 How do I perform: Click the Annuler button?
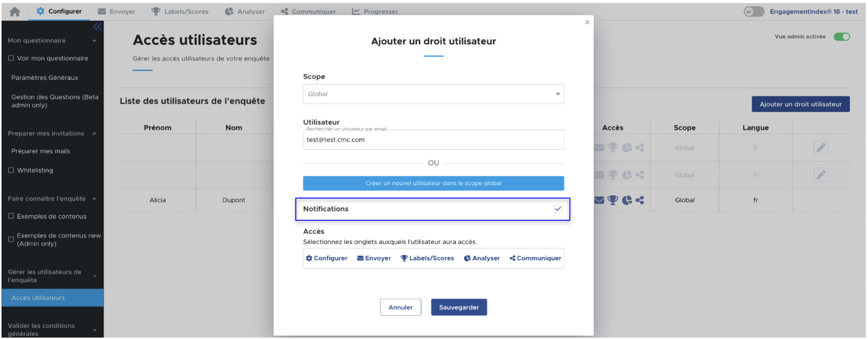pos(400,307)
